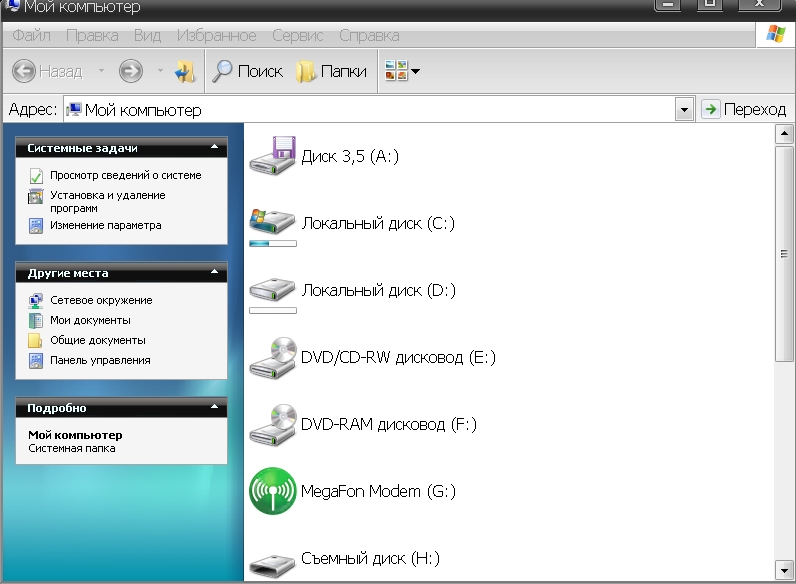Click the Мои документы icon
This screenshot has width=796, height=584.
pos(36,320)
